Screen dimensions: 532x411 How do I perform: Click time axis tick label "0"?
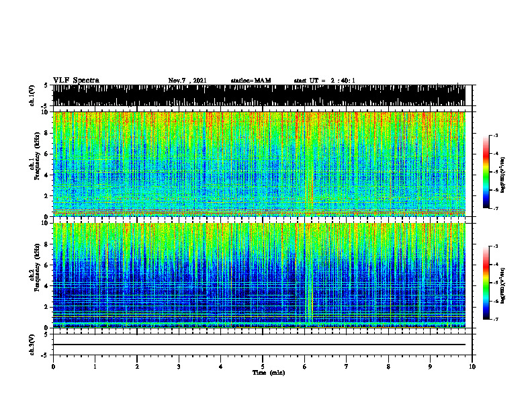(53, 367)
